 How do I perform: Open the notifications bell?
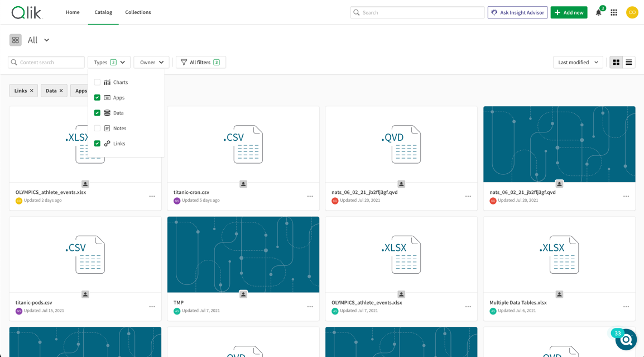tap(598, 12)
